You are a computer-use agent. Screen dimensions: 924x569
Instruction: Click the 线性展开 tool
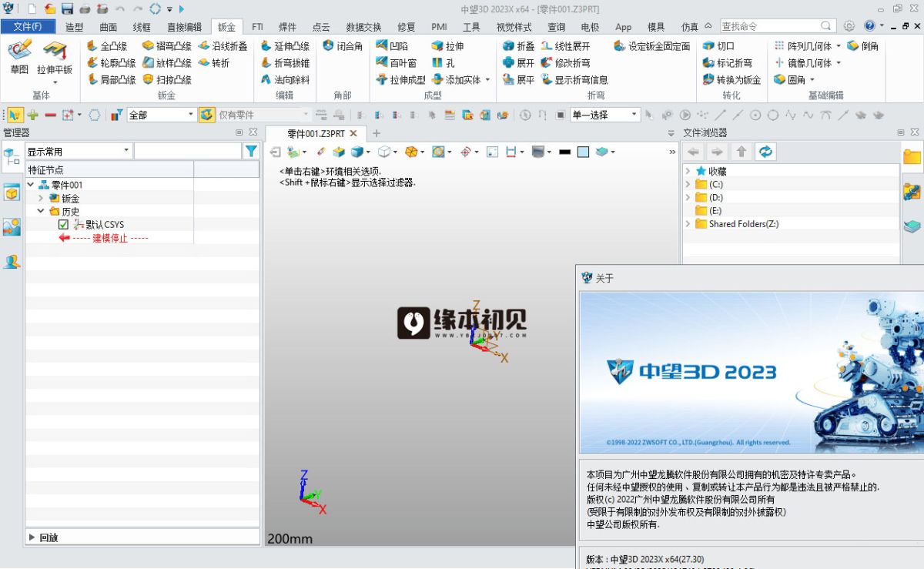click(565, 46)
